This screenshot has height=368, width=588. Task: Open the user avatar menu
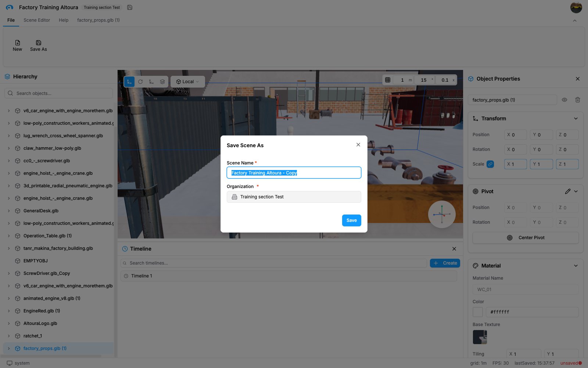tap(576, 7)
